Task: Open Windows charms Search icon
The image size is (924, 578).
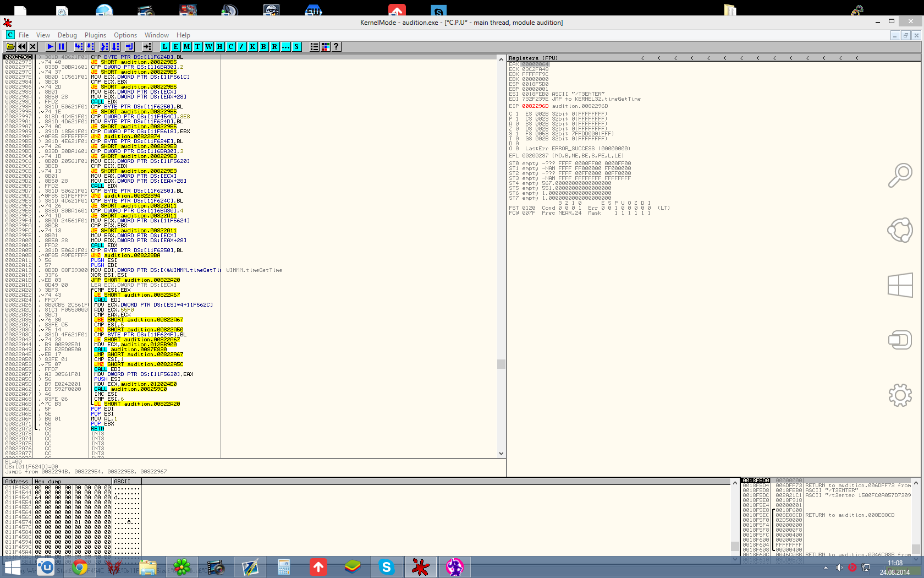Action: click(x=900, y=175)
